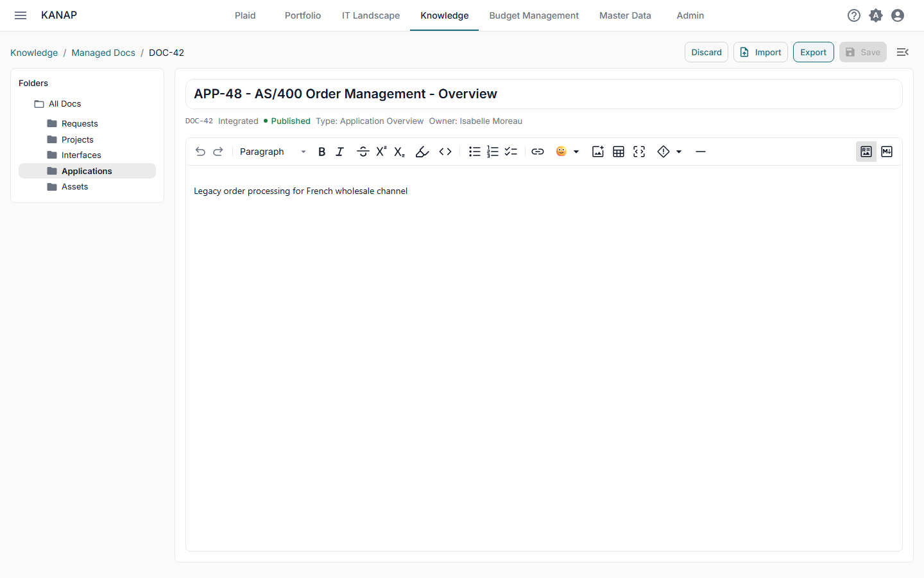The image size is (924, 578).
Task: Open the Paragraph style dropdown
Action: [273, 152]
